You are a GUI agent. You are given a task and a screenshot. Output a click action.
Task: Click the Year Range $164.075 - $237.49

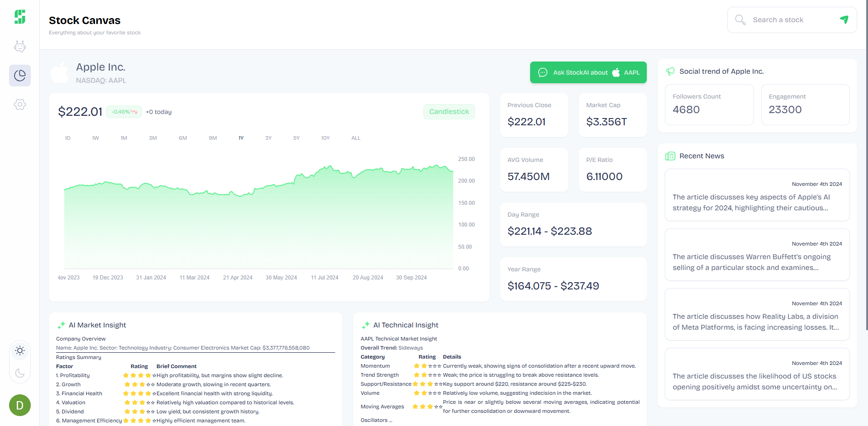click(x=553, y=286)
